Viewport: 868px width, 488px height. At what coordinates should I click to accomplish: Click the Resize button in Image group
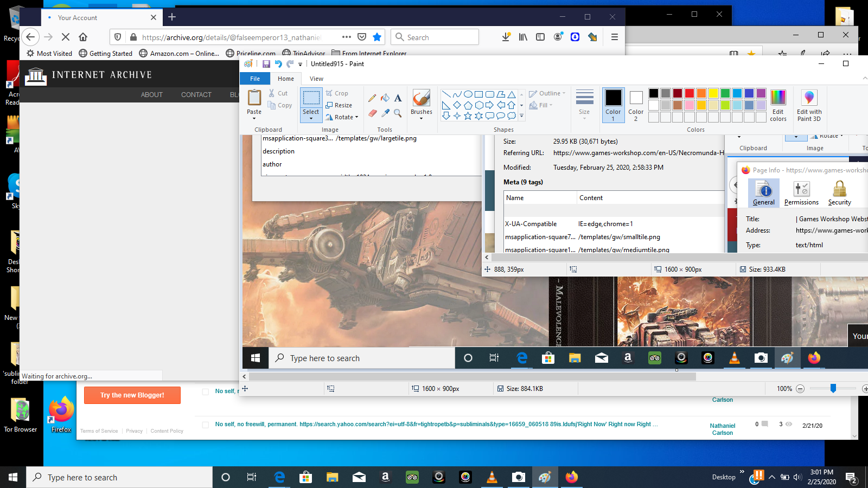click(339, 105)
